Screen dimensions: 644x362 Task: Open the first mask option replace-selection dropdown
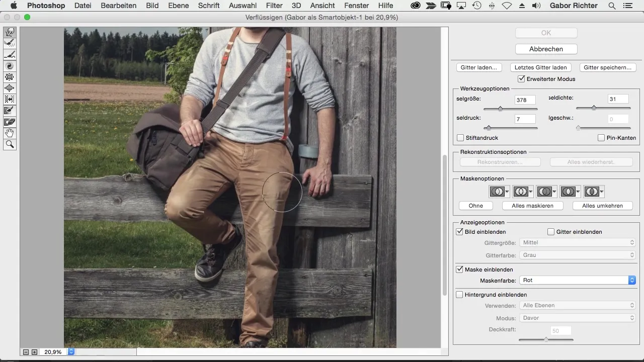pyautogui.click(x=499, y=192)
